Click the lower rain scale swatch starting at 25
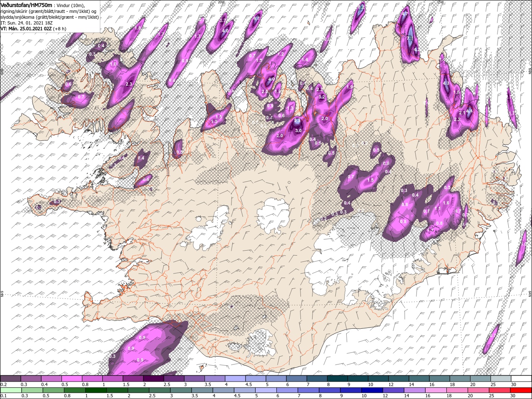Viewport: 532px width, 399px height. (500, 390)
